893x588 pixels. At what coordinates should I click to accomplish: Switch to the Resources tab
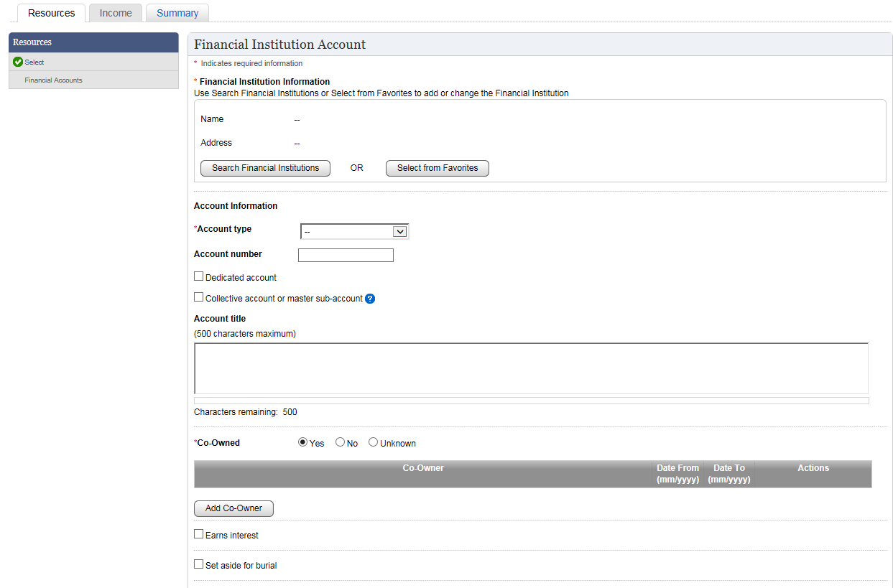(52, 13)
